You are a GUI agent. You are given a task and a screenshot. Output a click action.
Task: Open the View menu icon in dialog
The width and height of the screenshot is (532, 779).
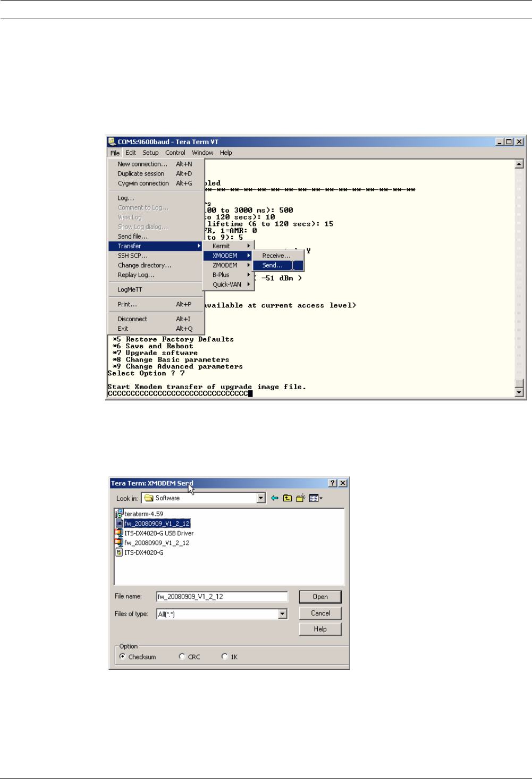coord(316,498)
